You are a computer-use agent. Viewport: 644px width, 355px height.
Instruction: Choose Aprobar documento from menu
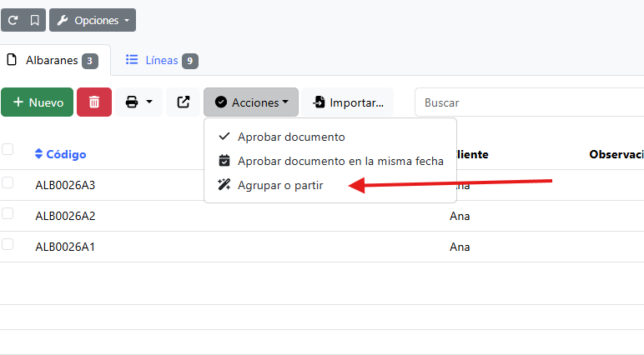coord(330,137)
